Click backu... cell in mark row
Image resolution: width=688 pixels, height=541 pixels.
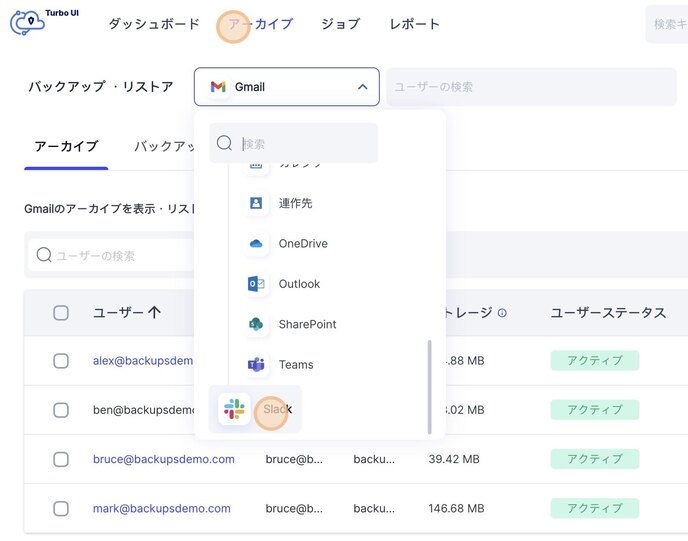(374, 509)
